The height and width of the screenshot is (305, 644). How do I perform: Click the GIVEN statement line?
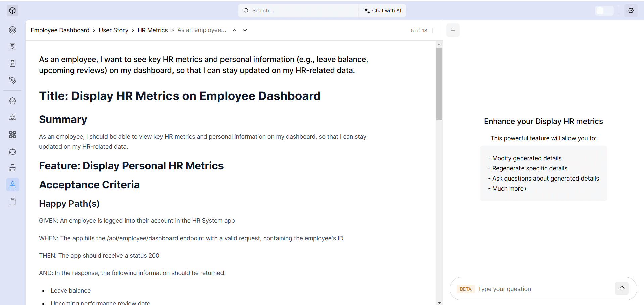click(137, 221)
